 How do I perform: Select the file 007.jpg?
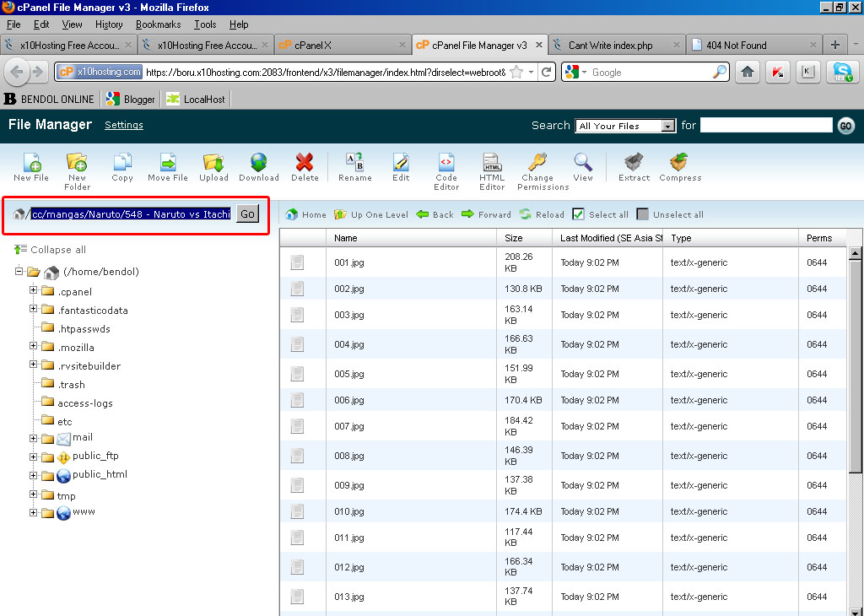tap(349, 426)
